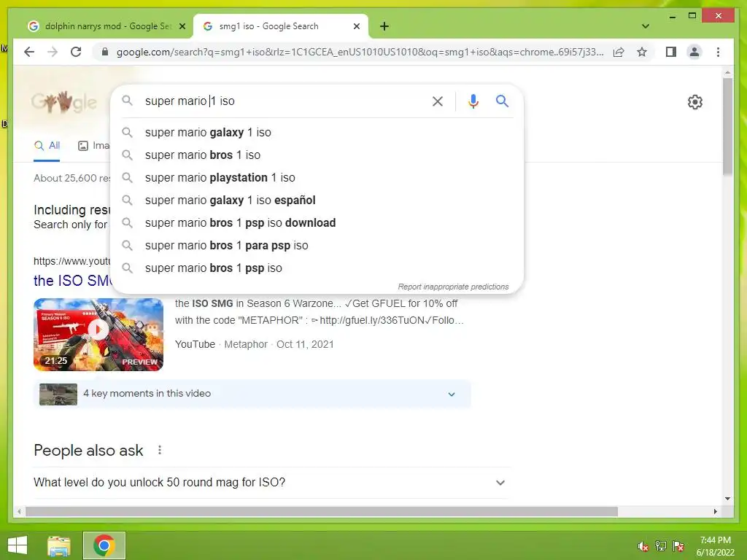Clear the search box text

click(x=438, y=101)
